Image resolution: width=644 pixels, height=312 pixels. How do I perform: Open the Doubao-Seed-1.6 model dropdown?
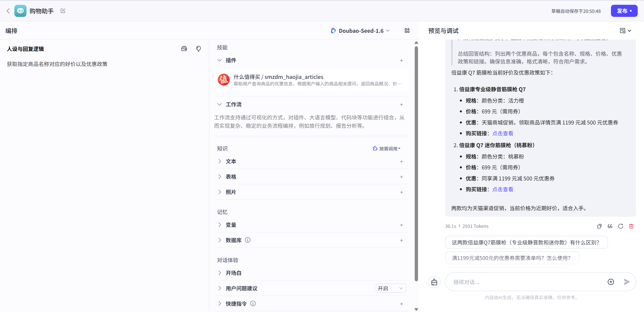[x=360, y=30]
